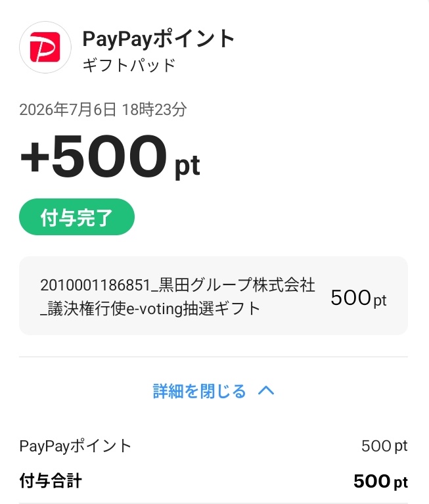Tap the pt unit next to +500
The image size is (429, 504).
pos(188,166)
